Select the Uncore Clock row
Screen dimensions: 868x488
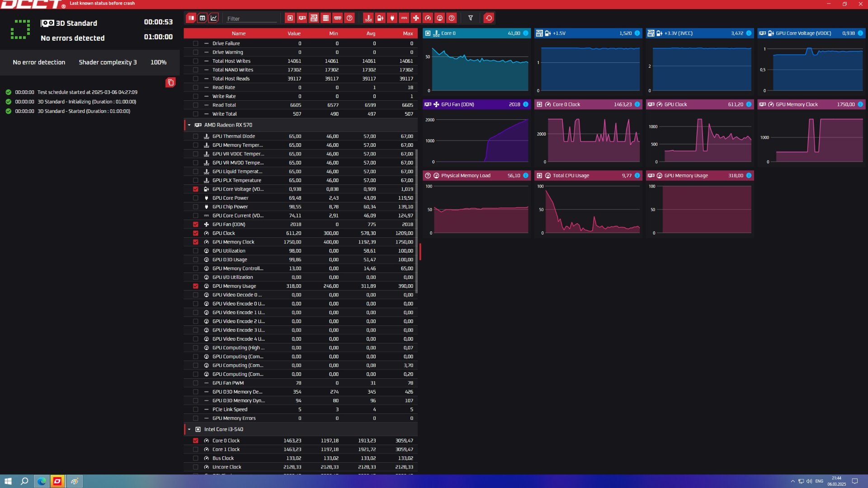point(301,467)
